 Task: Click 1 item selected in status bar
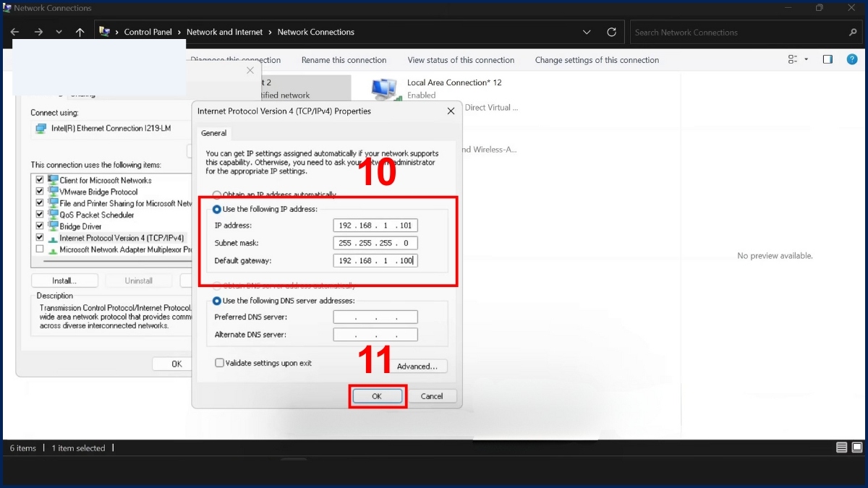(x=78, y=448)
